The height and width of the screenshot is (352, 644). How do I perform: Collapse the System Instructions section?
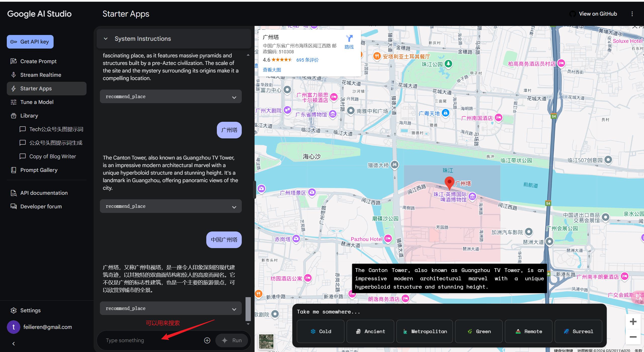pyautogui.click(x=106, y=39)
